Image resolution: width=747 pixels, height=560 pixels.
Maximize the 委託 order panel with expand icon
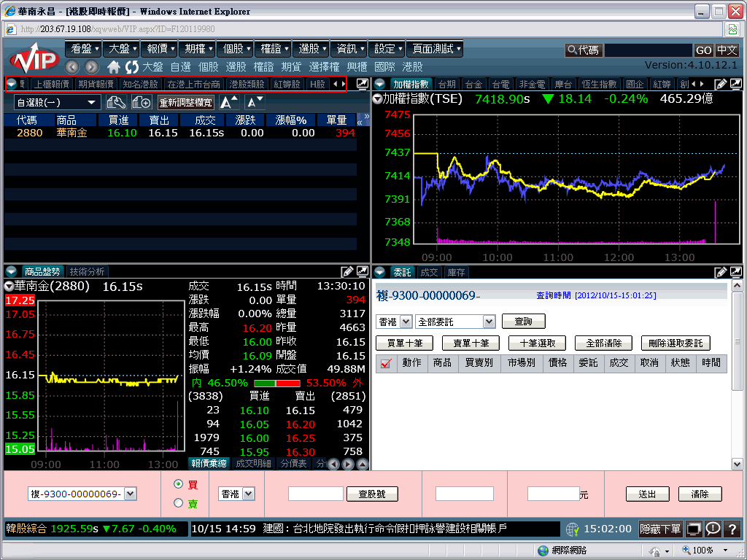point(735,272)
